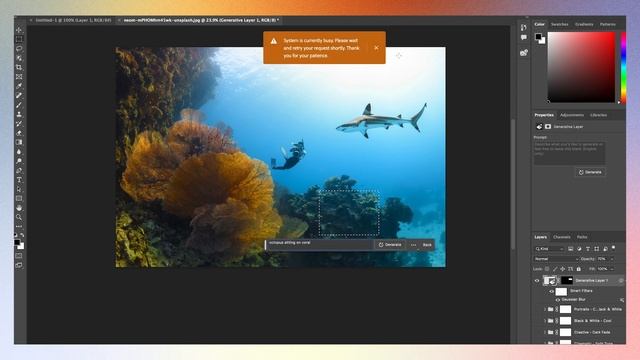
Task: Click Generate in the contextual task bar
Action: pyautogui.click(x=390, y=245)
